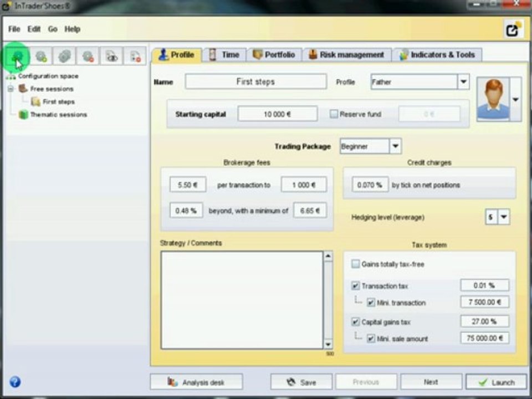
Task: Click the comments scrollbar down arrow
Action: 328,344
